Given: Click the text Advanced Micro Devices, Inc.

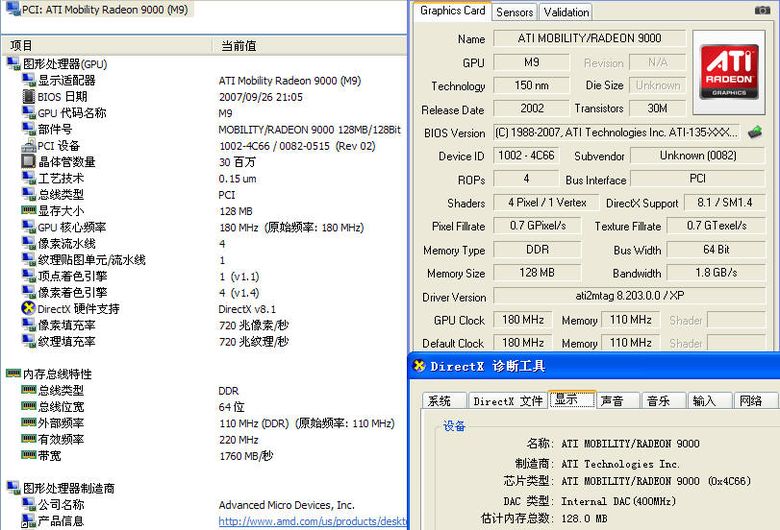Looking at the screenshot, I should point(287,505).
